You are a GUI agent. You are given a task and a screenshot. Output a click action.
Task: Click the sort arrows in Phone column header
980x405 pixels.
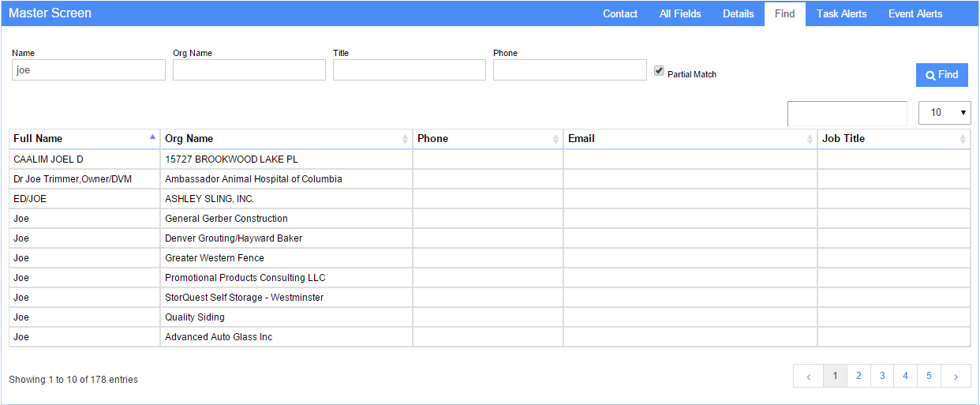point(556,139)
